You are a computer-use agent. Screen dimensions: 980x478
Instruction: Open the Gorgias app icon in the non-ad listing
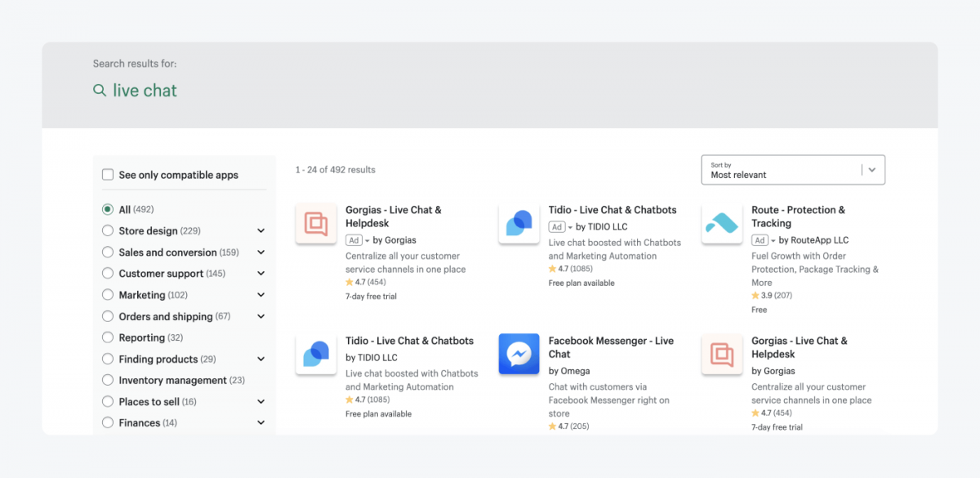[x=722, y=354]
